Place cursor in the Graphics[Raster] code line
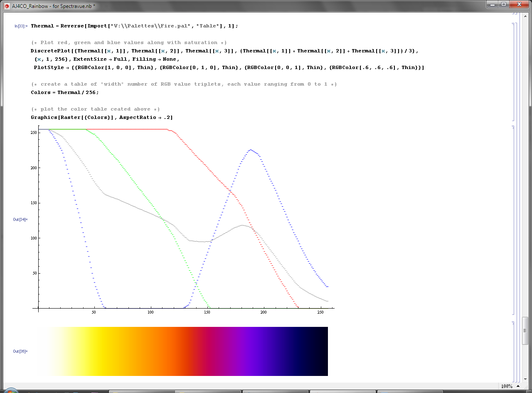The width and height of the screenshot is (532, 393). (101, 117)
